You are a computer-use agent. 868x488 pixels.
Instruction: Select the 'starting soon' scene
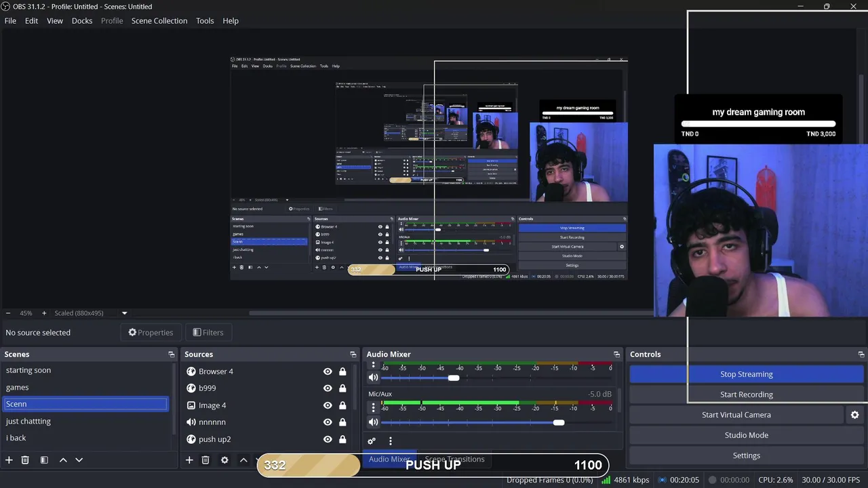(x=85, y=370)
